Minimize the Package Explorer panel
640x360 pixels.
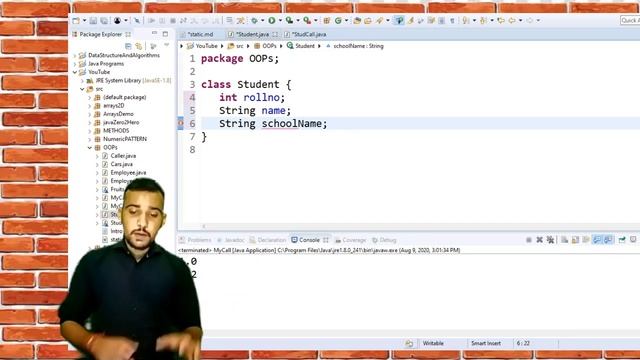[x=154, y=33]
